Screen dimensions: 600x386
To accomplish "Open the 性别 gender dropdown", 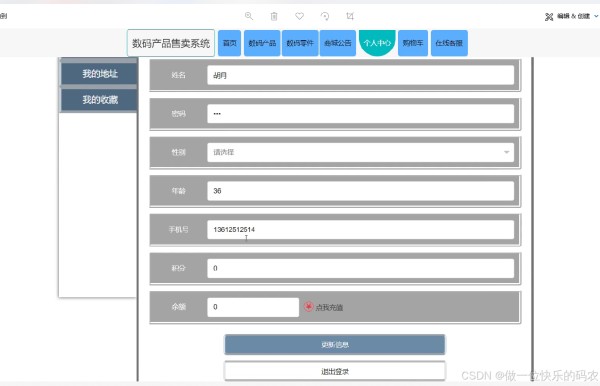I will pyautogui.click(x=360, y=152).
